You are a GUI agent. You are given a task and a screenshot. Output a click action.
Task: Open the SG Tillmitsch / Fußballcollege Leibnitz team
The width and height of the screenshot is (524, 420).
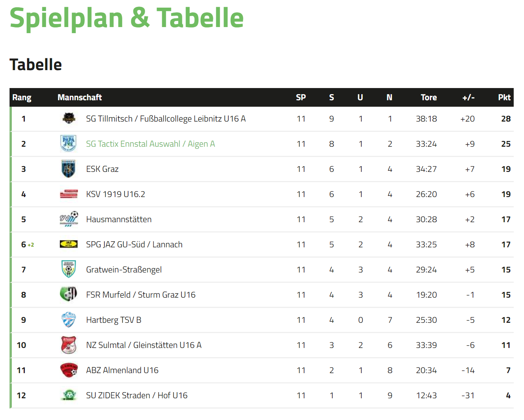pos(166,119)
